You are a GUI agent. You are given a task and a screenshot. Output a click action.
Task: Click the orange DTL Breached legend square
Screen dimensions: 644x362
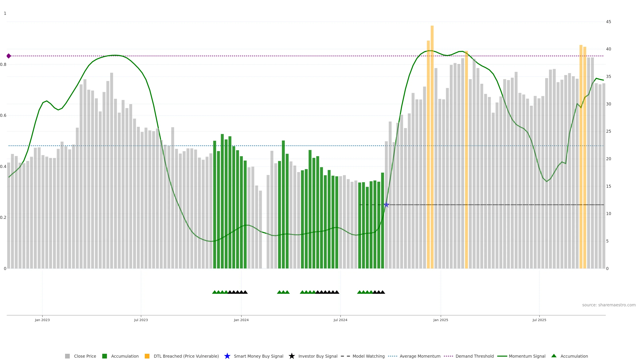tap(147, 356)
